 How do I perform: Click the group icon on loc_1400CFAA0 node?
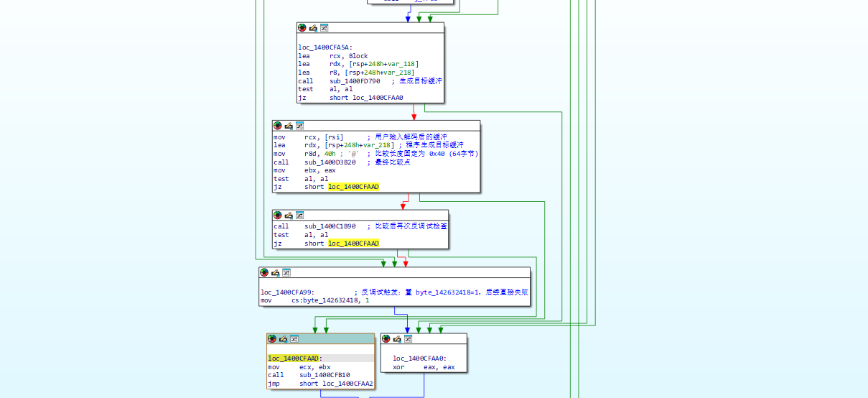pyautogui.click(x=408, y=339)
